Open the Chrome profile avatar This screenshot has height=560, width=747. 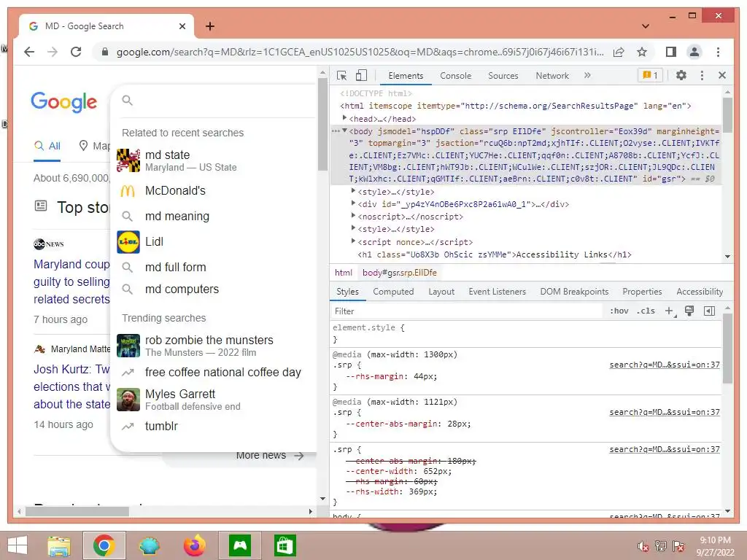[694, 52]
